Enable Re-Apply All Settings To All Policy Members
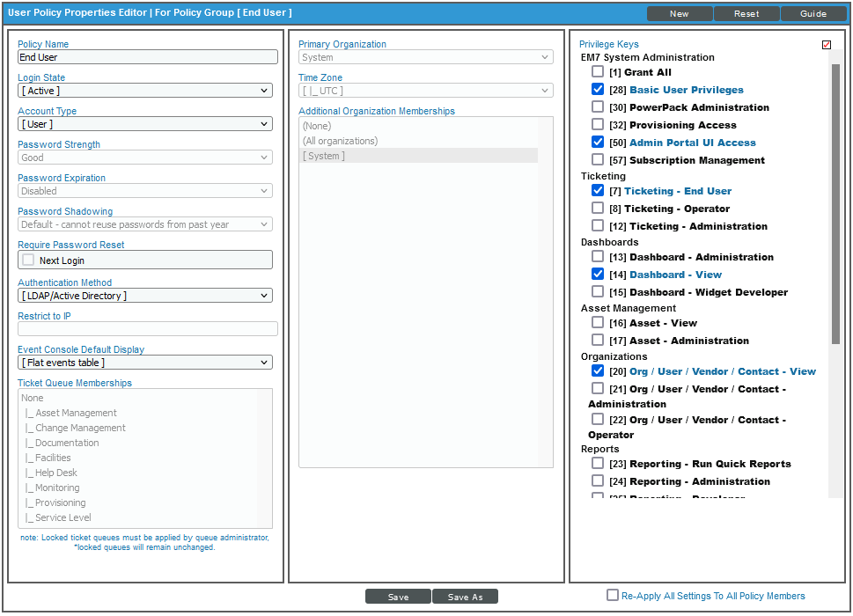The image size is (853, 616). click(x=613, y=596)
